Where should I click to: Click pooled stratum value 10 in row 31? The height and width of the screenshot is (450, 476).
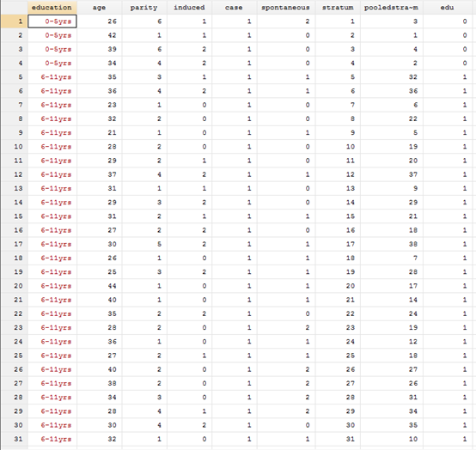pyautogui.click(x=392, y=439)
